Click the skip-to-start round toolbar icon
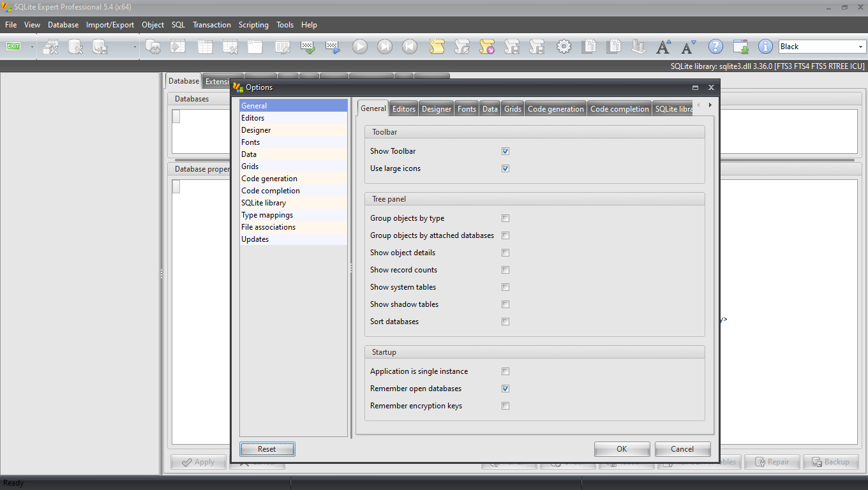Screen dimensions: 868x490 tap(410, 47)
